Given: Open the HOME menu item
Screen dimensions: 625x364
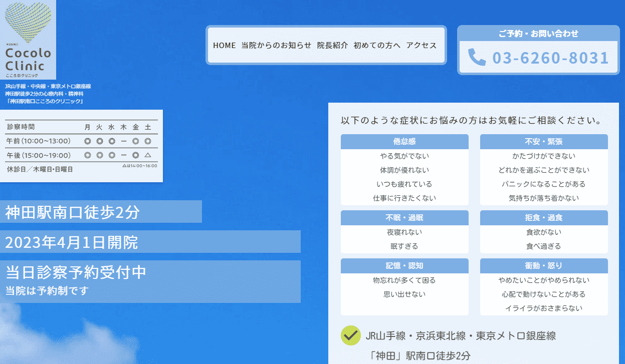Looking at the screenshot, I should pyautogui.click(x=224, y=45).
